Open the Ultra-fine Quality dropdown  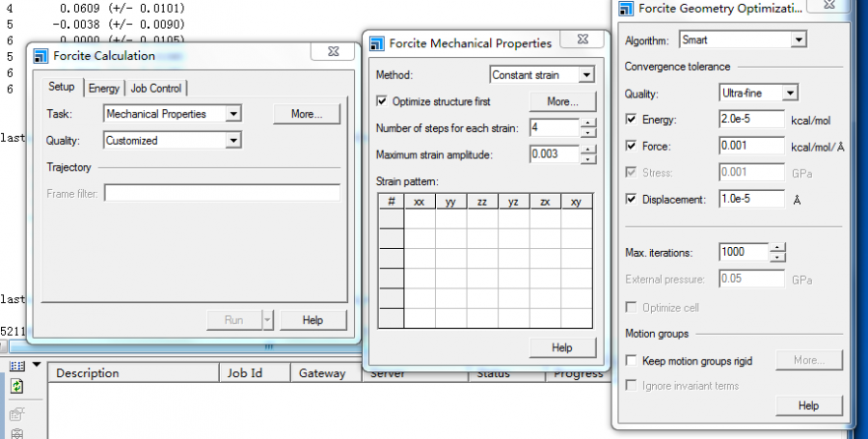(758, 93)
